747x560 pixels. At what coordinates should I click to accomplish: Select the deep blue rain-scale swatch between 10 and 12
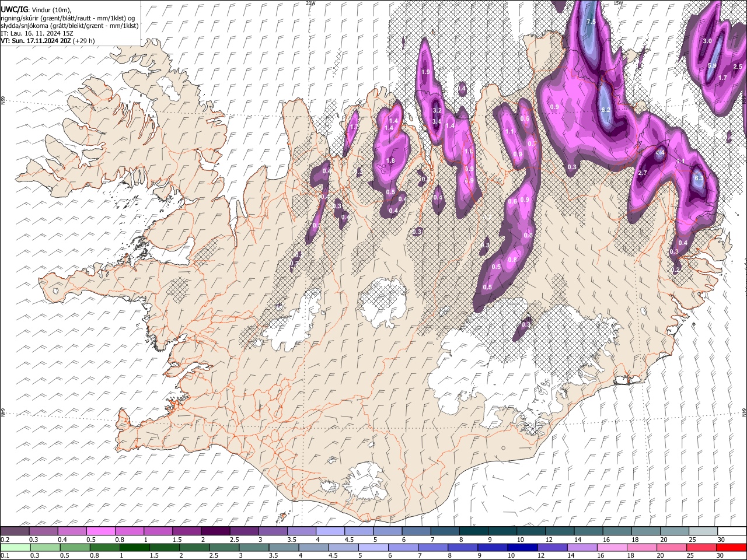click(522, 547)
